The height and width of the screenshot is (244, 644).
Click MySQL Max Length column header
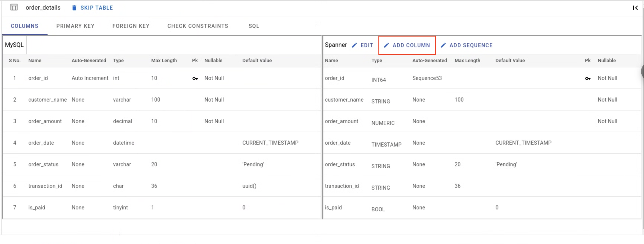164,60
